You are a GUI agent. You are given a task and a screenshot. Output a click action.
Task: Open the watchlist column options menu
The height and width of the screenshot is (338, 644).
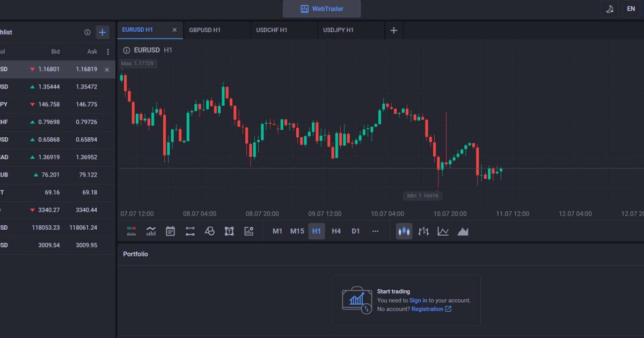pyautogui.click(x=108, y=52)
